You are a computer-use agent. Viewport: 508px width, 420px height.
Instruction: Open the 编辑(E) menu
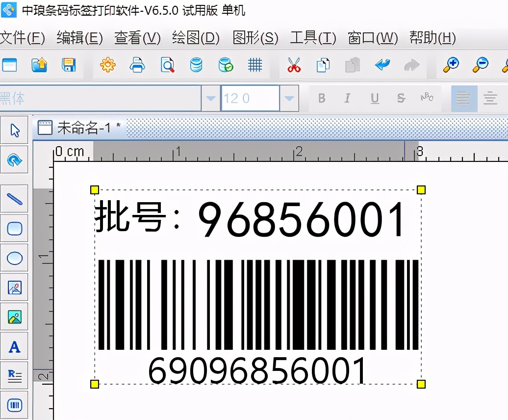coord(80,38)
